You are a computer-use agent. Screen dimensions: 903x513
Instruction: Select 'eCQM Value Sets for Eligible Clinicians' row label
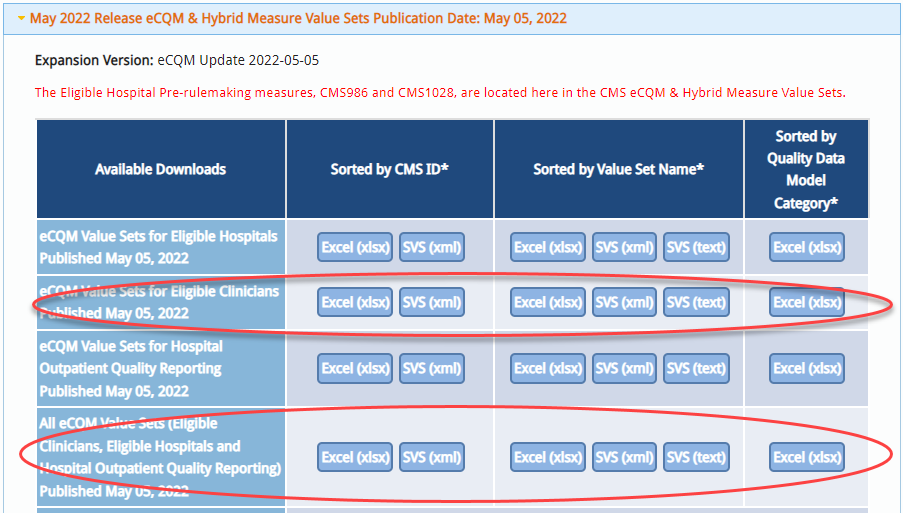[159, 302]
